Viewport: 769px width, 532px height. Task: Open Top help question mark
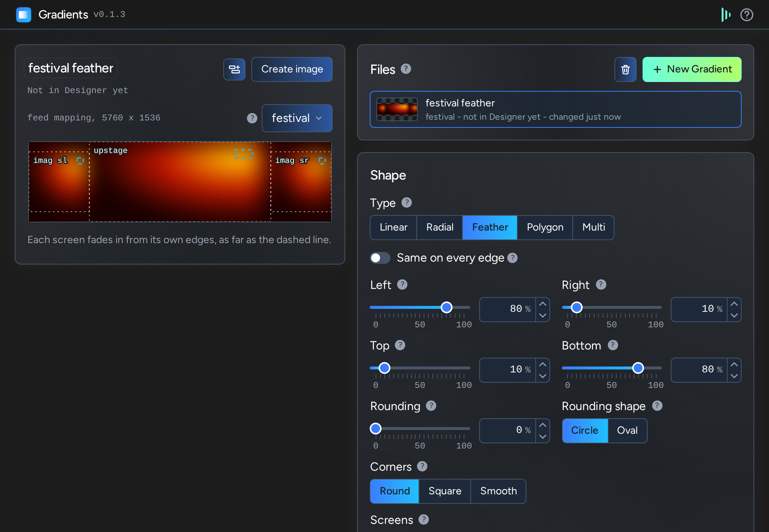(400, 345)
